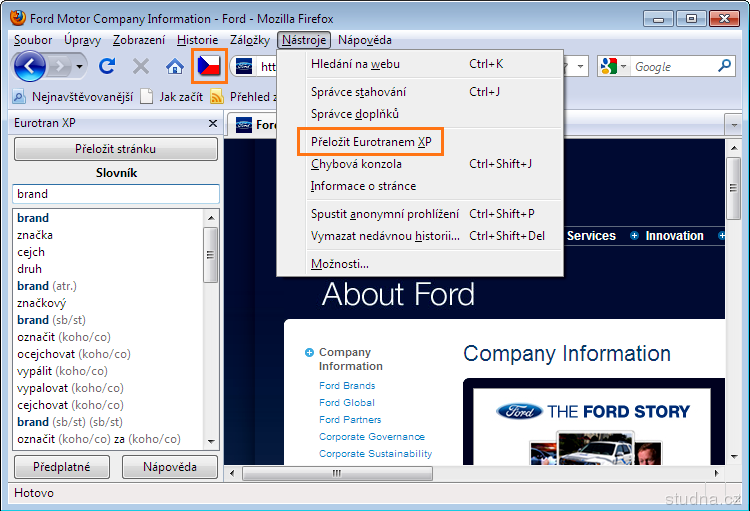
Task: Select entry vypálit (koho/co)
Action: pos(62,371)
